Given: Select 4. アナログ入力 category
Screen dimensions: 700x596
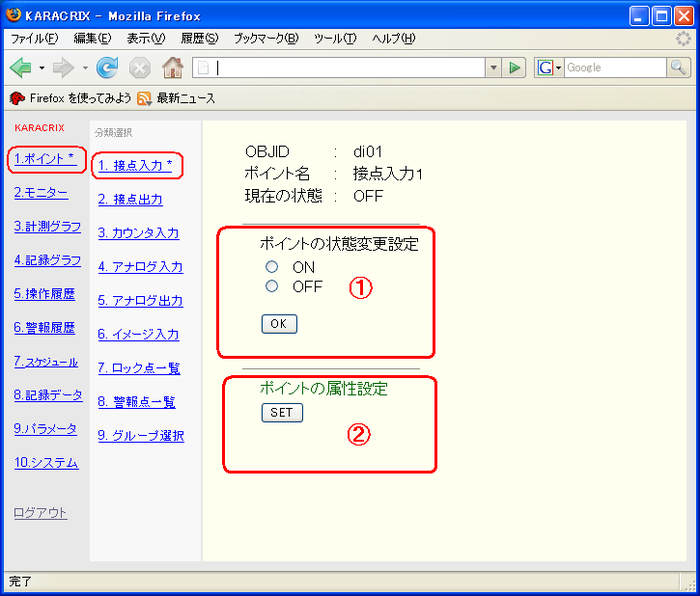Looking at the screenshot, I should pos(141,267).
